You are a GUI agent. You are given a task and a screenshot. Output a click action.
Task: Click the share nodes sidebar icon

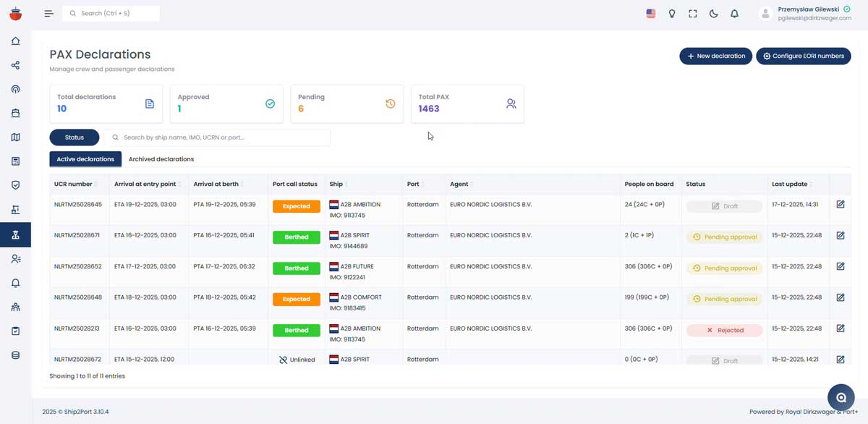point(15,66)
